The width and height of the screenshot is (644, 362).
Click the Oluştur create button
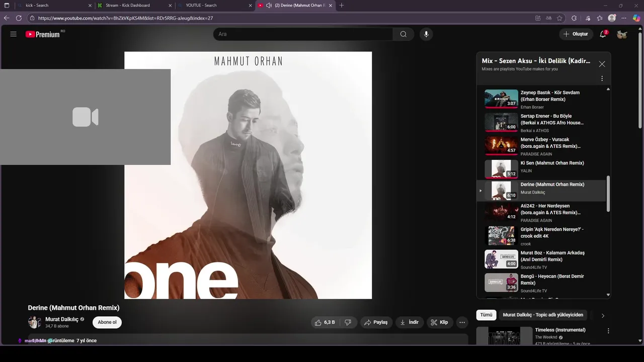point(576,34)
